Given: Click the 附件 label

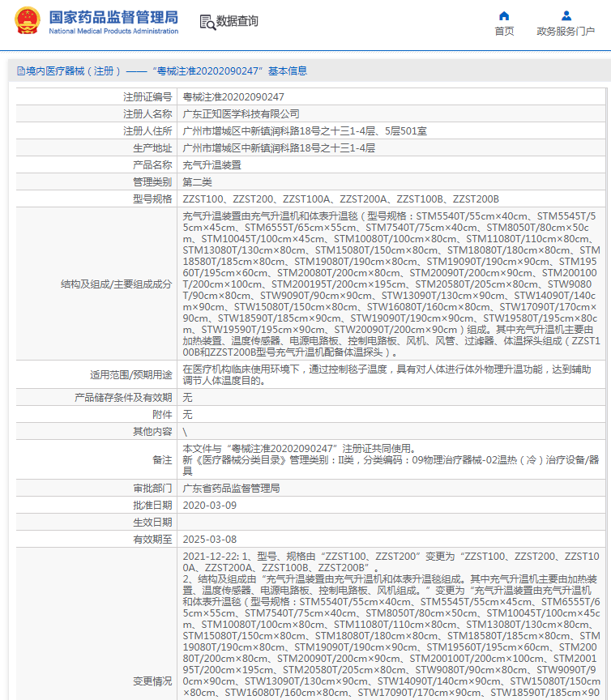Looking at the screenshot, I should pyautogui.click(x=162, y=414).
